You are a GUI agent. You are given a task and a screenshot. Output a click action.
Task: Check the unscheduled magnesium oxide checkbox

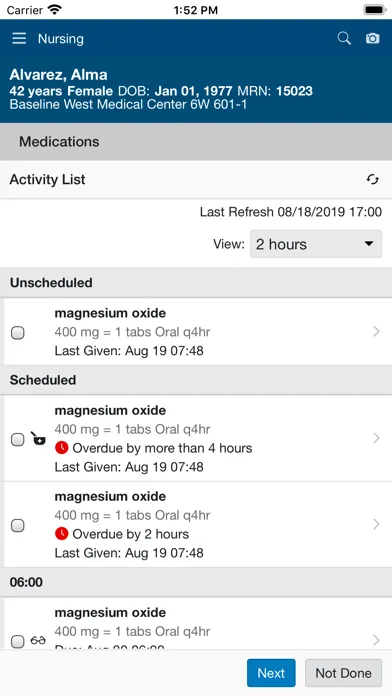pyautogui.click(x=17, y=332)
